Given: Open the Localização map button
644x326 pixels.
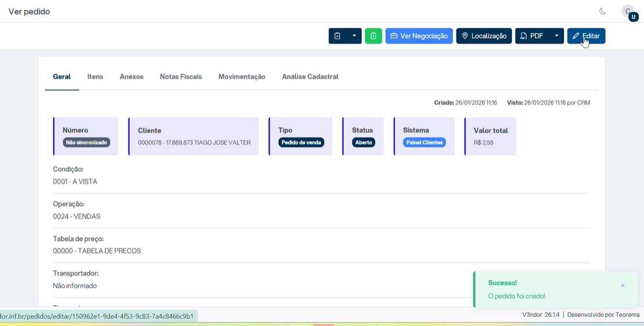Looking at the screenshot, I should (x=484, y=36).
